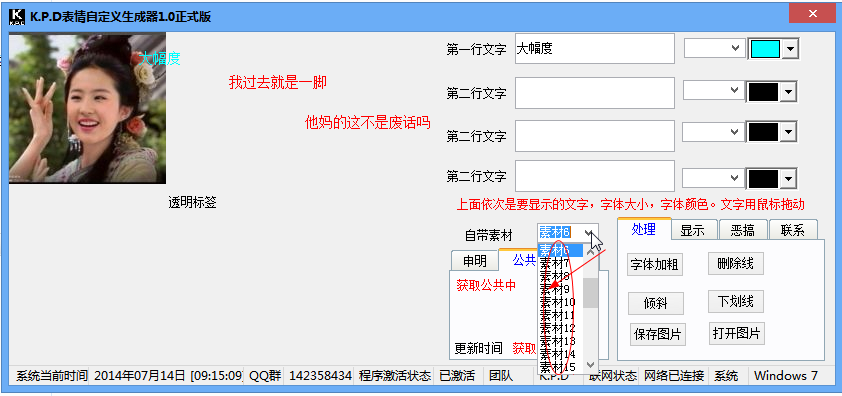The image size is (842, 396).
Task: Click the cyan 大幅度 label on the photo
Action: point(159,58)
